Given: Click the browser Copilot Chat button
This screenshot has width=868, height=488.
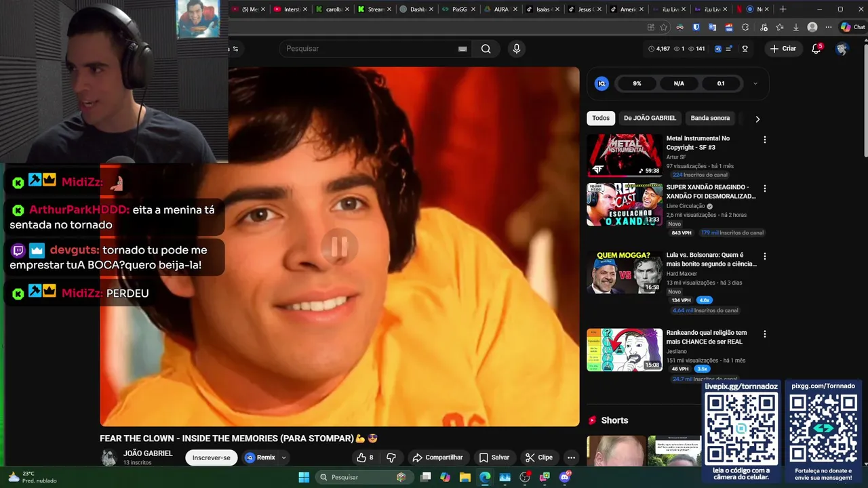Looking at the screenshot, I should pyautogui.click(x=853, y=27).
